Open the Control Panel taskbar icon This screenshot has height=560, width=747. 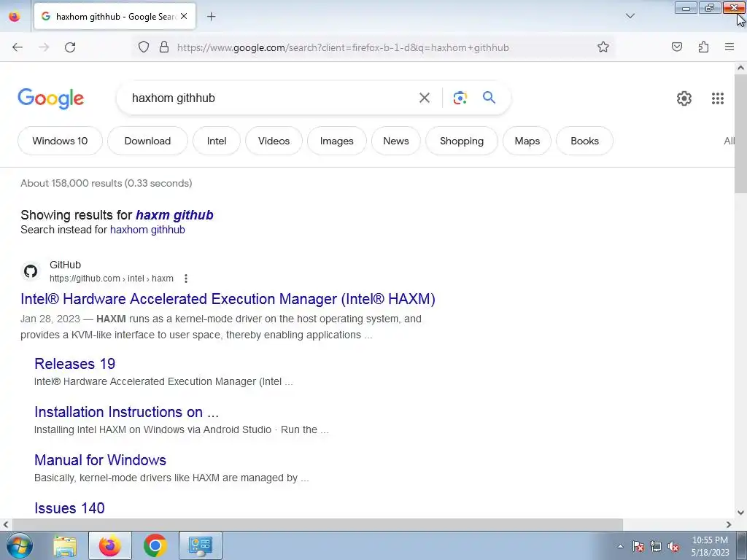coord(200,545)
